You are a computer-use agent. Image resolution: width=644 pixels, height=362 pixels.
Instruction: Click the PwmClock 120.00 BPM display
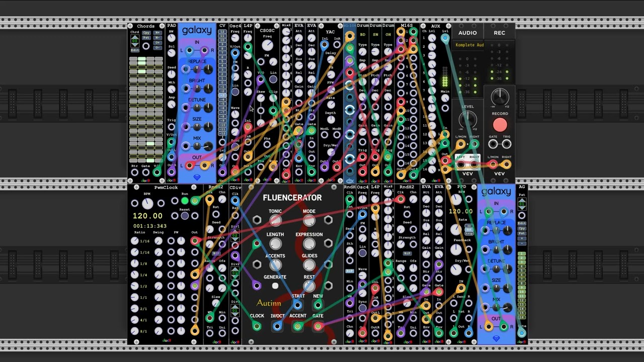tap(147, 216)
